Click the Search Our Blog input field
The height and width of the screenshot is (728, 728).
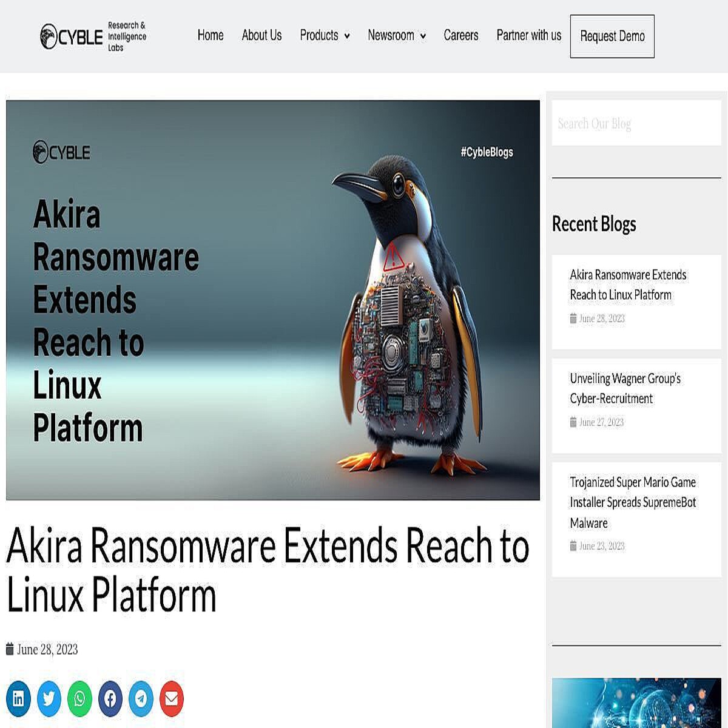pos(636,124)
